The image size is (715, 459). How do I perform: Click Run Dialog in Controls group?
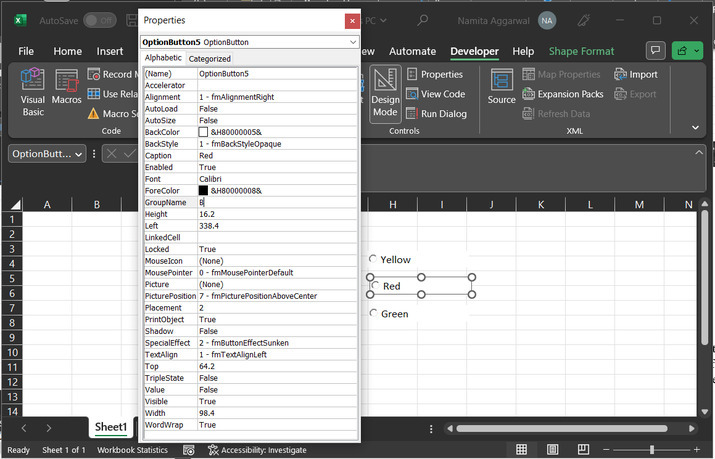click(413, 114)
